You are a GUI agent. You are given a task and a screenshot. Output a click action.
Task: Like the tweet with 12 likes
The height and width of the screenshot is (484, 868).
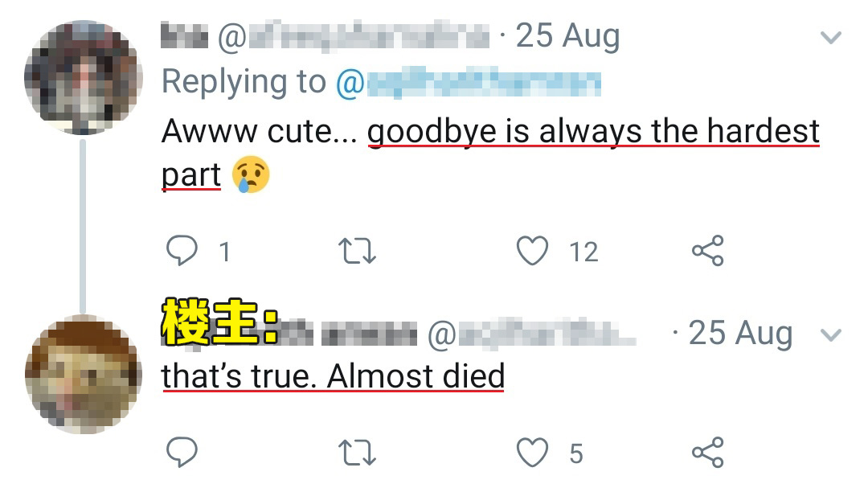click(532, 252)
